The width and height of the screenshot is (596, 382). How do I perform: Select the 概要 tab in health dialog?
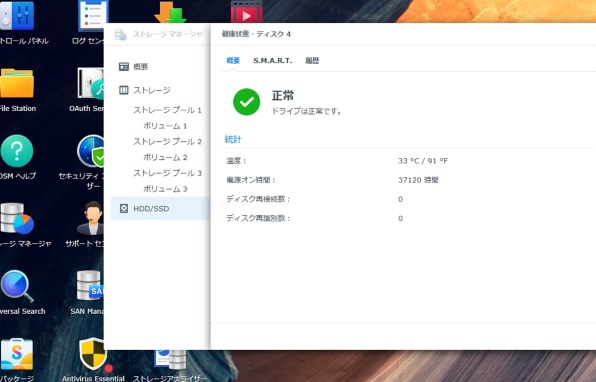pos(233,60)
